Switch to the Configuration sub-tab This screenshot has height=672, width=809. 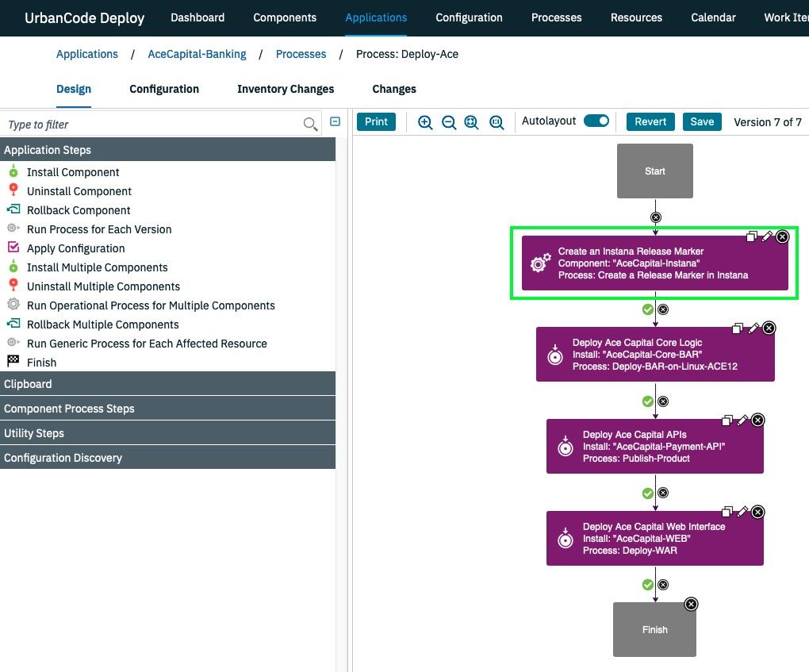[x=164, y=89]
